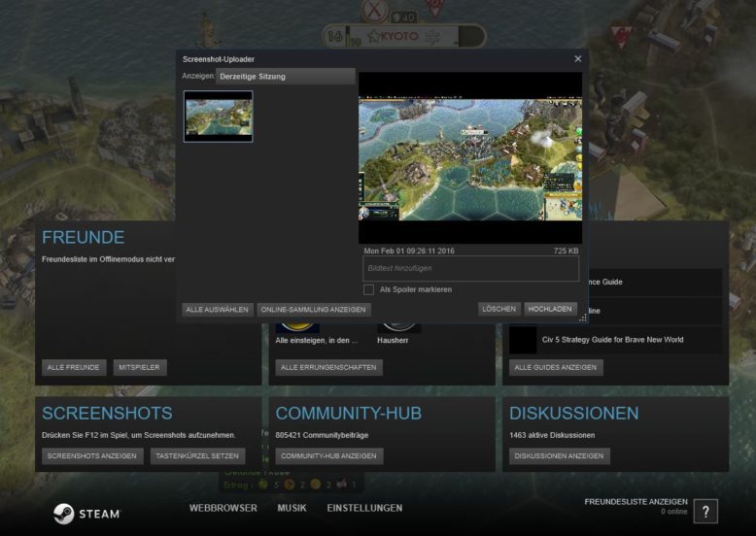This screenshot has height=536, width=756.
Task: Click 'Freundesliste anzeigen' link
Action: tap(636, 502)
